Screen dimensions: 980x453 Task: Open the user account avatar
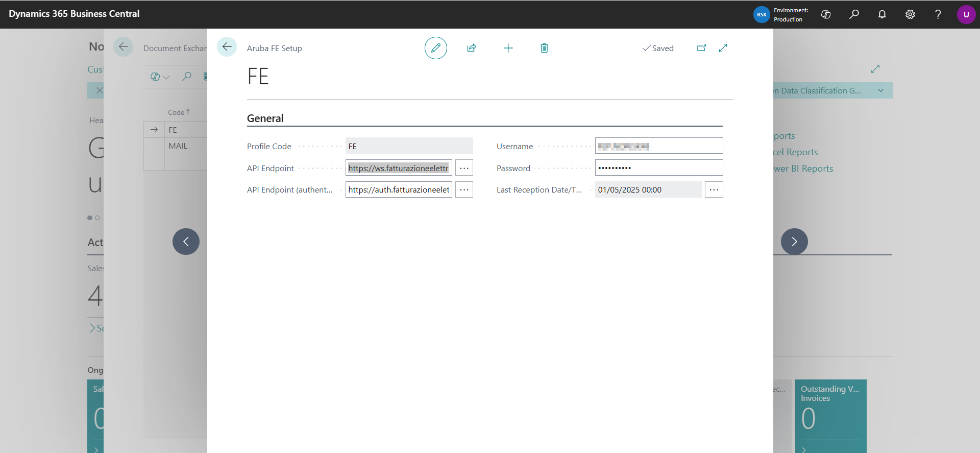(x=966, y=14)
